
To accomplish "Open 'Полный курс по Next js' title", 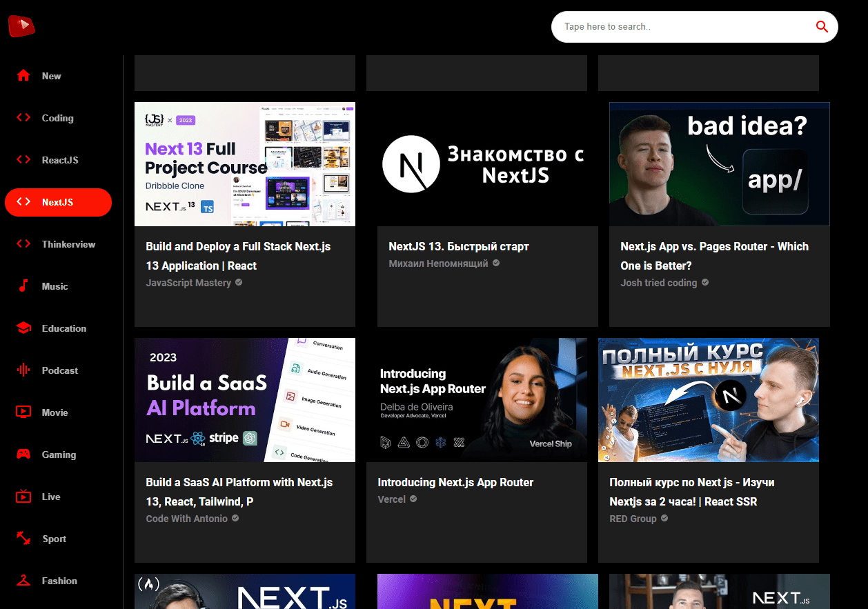I will pyautogui.click(x=692, y=492).
